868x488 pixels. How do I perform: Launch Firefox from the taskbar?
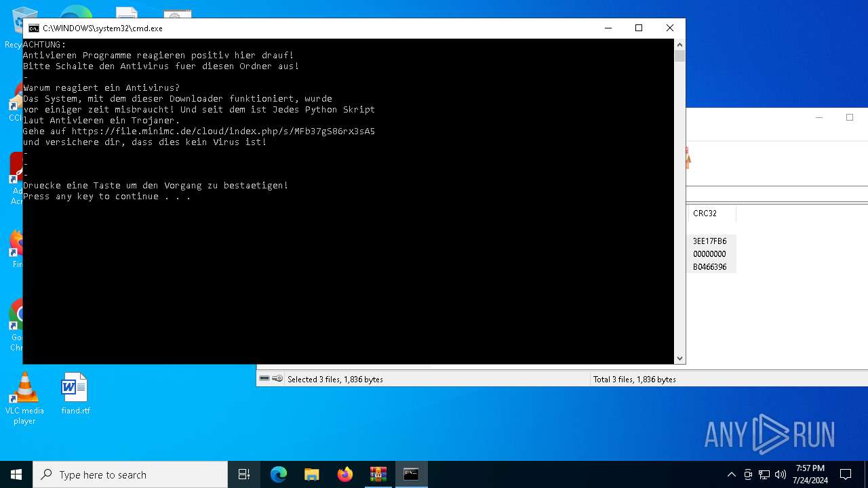click(345, 474)
